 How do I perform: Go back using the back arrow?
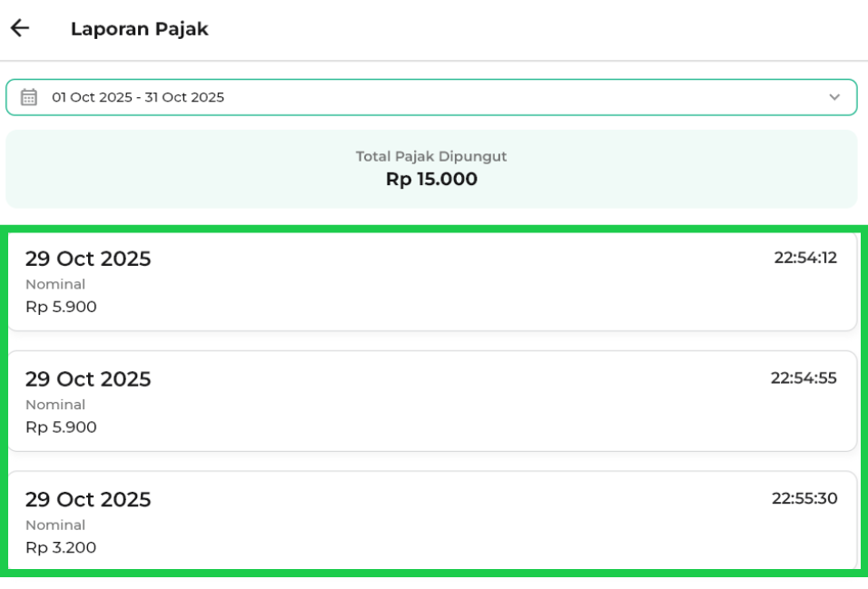pos(20,29)
